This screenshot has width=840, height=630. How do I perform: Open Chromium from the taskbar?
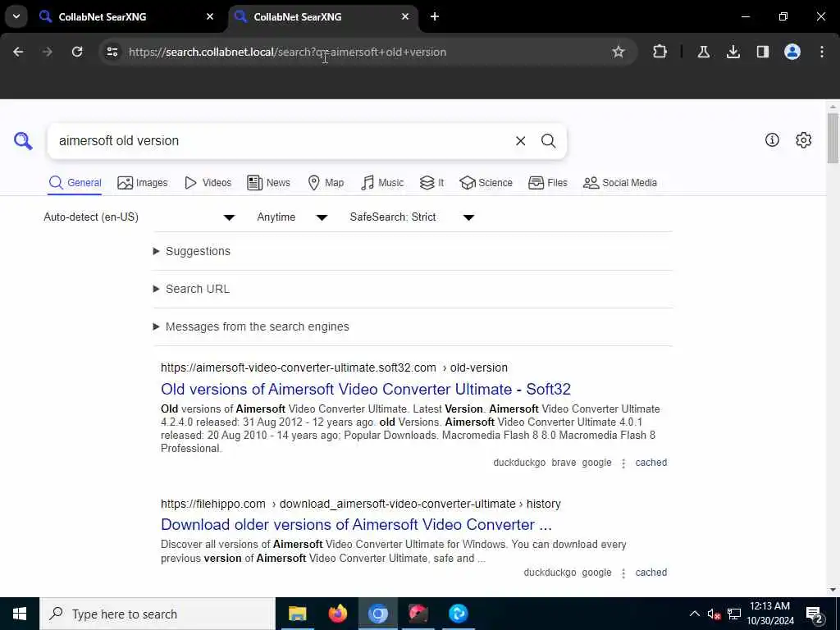click(x=377, y=614)
